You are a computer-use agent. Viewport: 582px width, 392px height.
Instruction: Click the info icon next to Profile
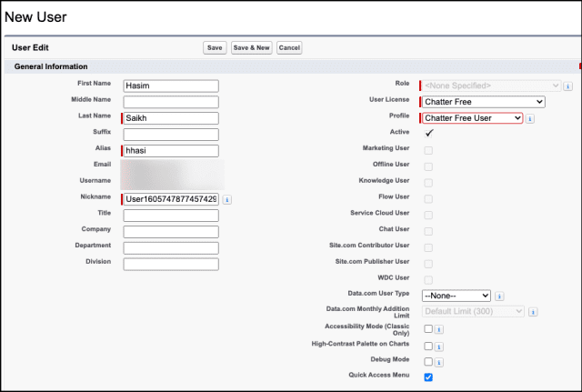pyautogui.click(x=530, y=118)
